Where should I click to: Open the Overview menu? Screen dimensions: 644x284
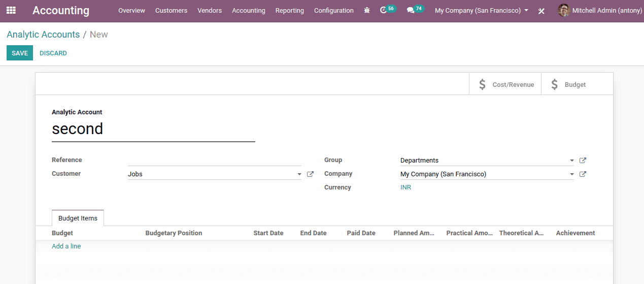[131, 10]
